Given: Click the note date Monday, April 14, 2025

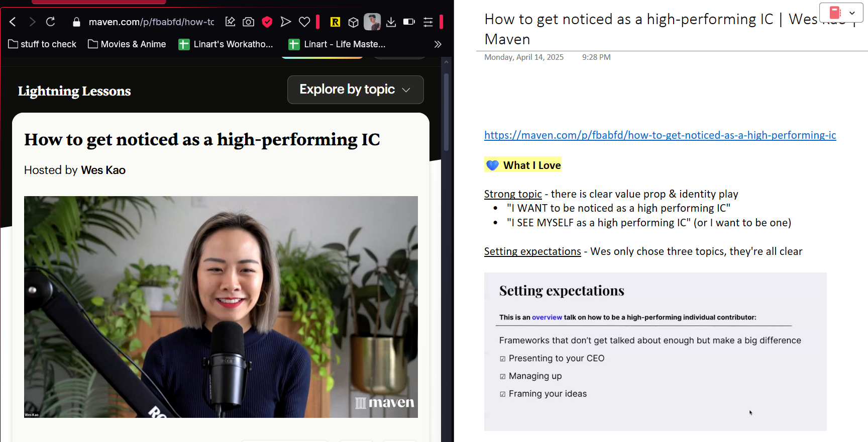Looking at the screenshot, I should tap(524, 57).
